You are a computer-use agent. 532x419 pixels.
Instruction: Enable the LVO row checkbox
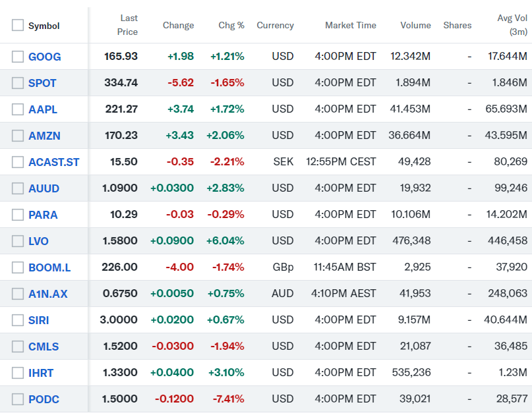tap(17, 241)
